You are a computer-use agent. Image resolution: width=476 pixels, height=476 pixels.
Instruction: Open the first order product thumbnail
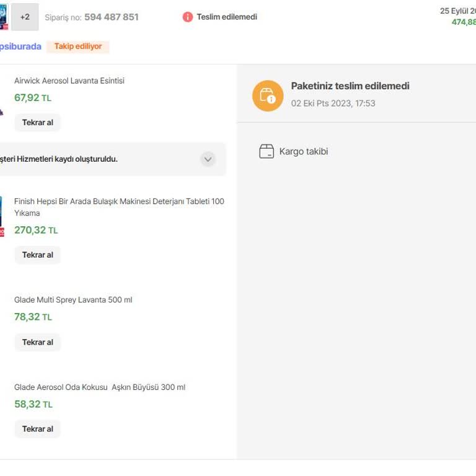3,17
